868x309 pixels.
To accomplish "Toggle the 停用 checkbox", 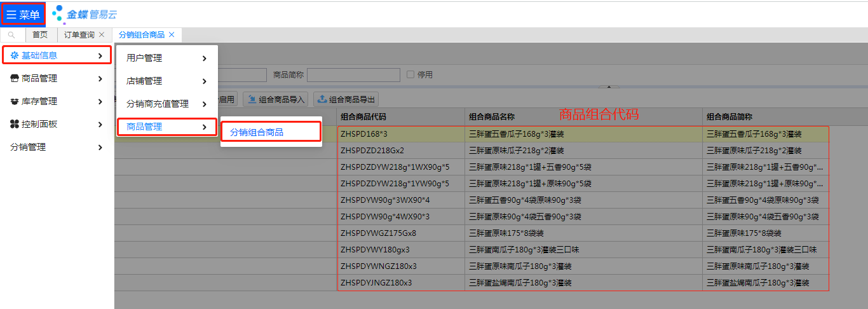I will [410, 75].
